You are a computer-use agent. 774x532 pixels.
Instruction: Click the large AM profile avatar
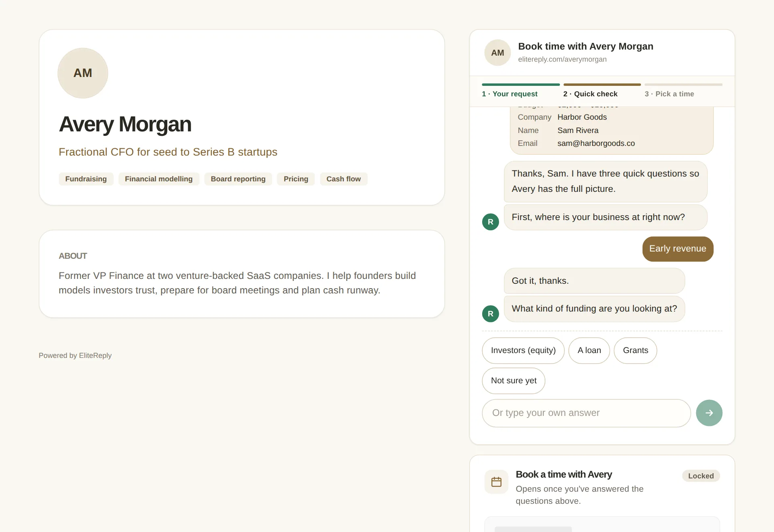coord(83,73)
